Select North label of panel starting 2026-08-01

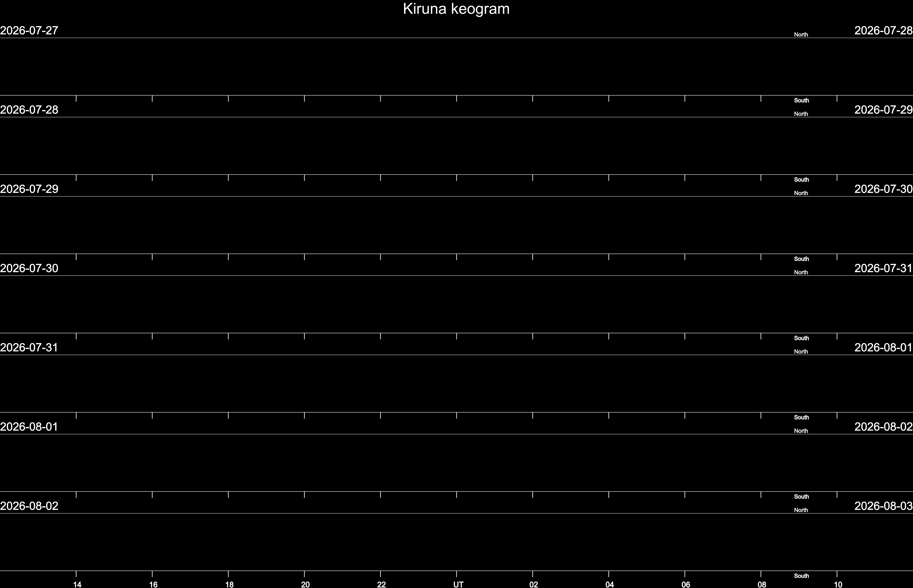801,431
